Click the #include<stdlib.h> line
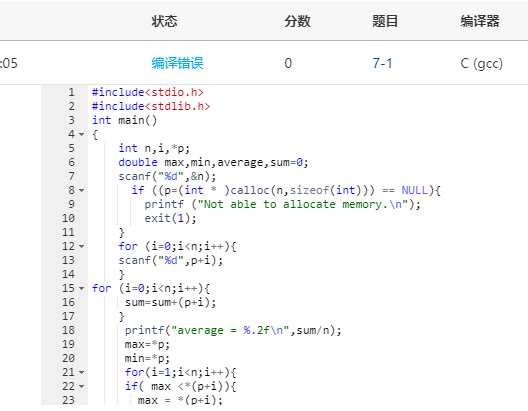 tap(151, 106)
